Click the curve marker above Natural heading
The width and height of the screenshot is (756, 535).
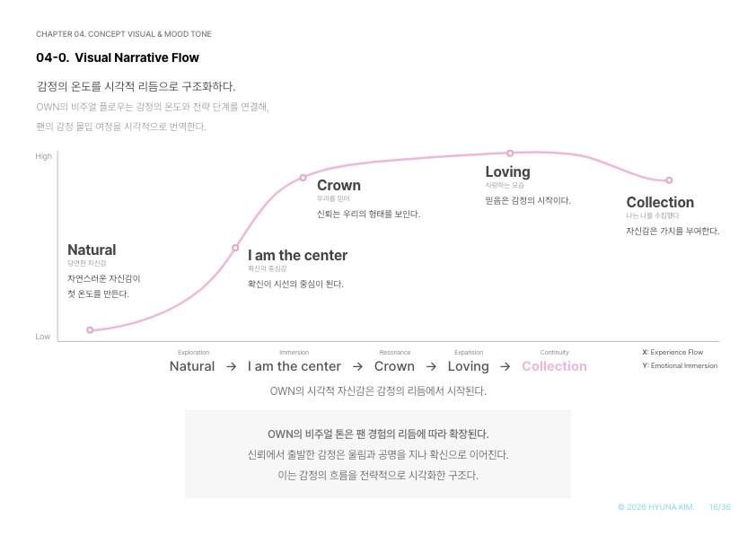(x=90, y=330)
